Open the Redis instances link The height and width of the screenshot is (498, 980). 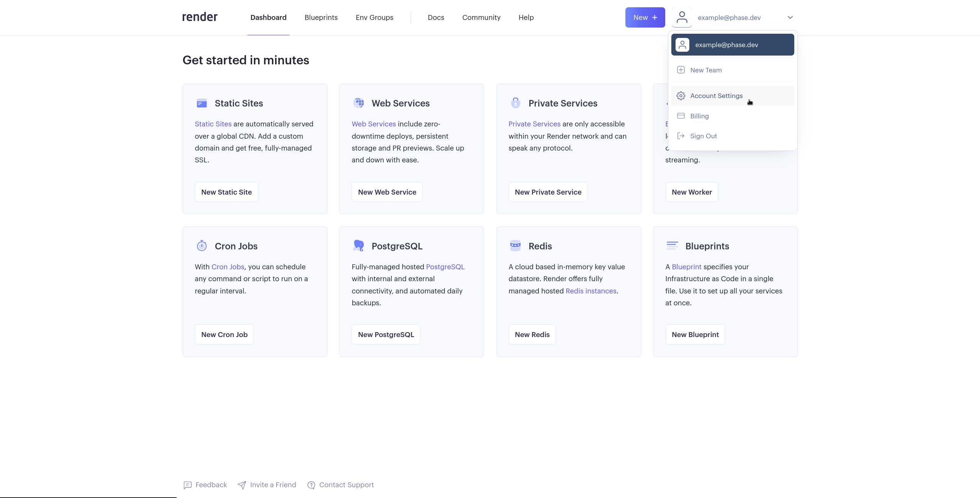[590, 291]
